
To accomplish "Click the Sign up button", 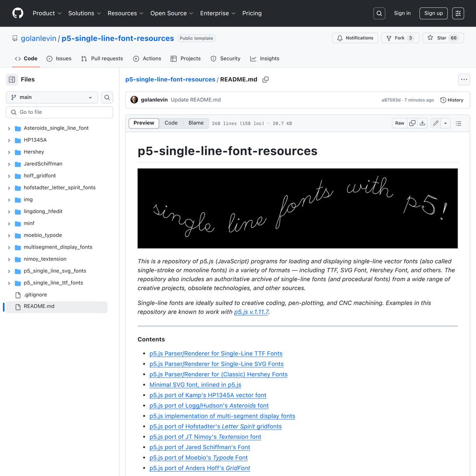I will pyautogui.click(x=434, y=13).
